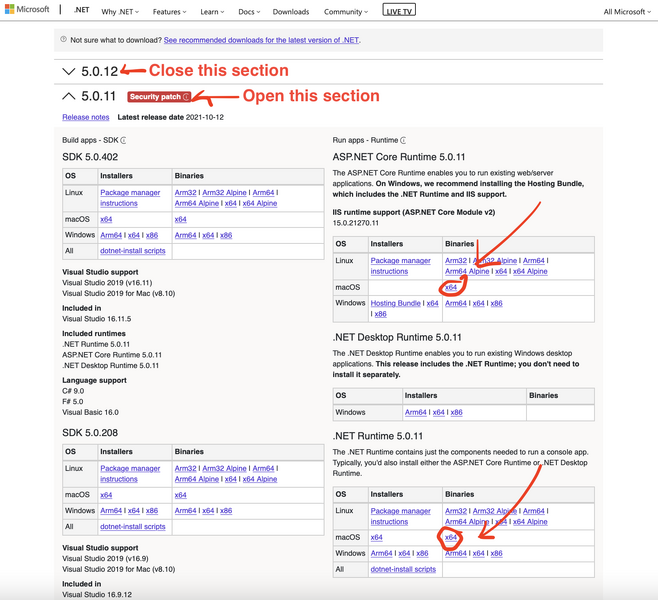658x600 pixels.
Task: Go to the Downloads nav item
Action: tap(291, 12)
